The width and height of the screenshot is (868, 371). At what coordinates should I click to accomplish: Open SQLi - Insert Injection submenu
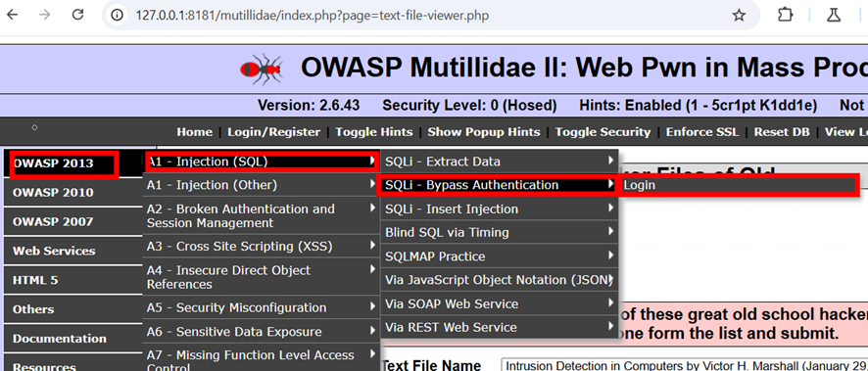pyautogui.click(x=500, y=209)
